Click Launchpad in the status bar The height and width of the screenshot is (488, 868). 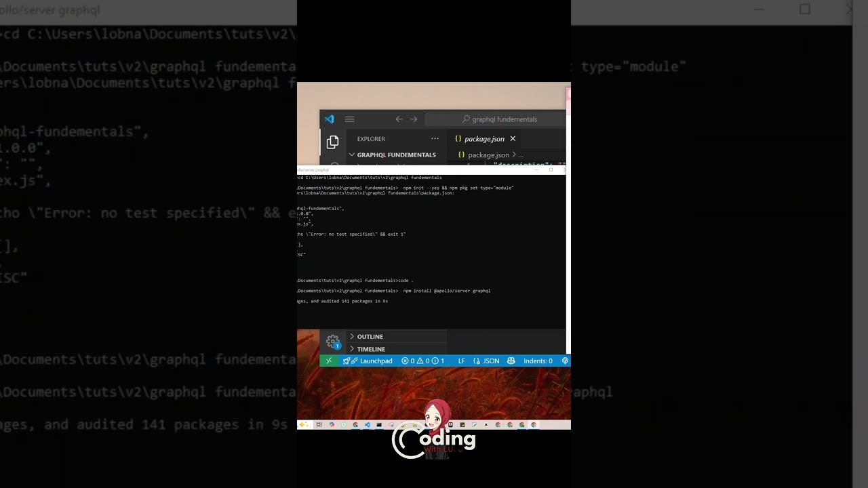(368, 361)
